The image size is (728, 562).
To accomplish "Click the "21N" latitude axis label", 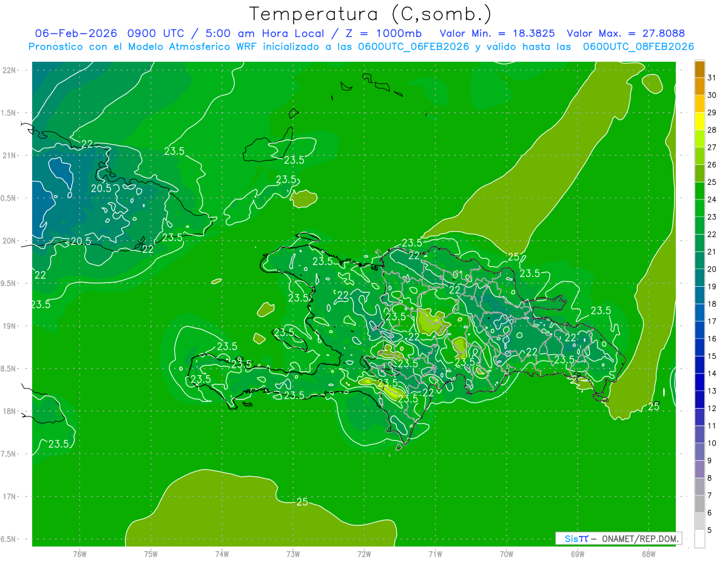I will click(8, 156).
